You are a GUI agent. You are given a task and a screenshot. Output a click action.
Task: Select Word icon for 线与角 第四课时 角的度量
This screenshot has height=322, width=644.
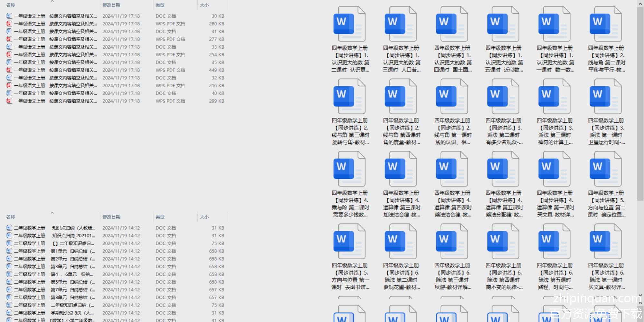(x=401, y=97)
